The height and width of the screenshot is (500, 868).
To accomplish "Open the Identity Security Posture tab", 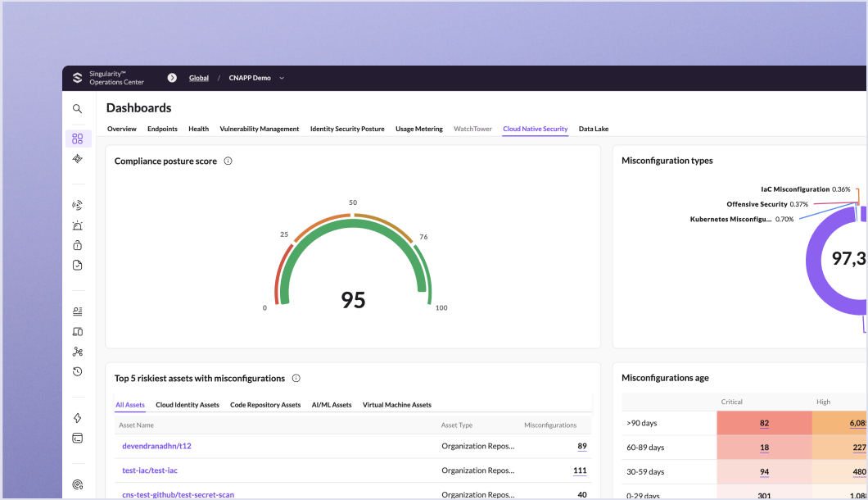I will [347, 129].
